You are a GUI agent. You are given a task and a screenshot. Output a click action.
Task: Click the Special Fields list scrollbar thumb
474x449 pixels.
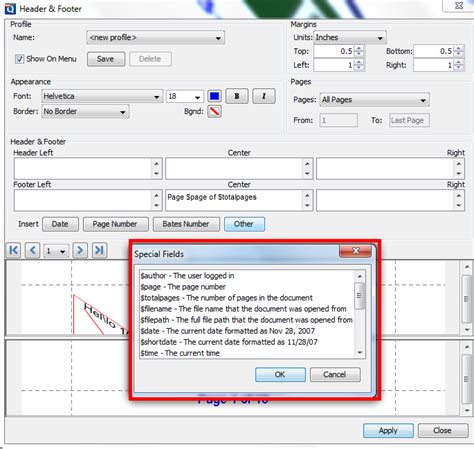tap(360, 296)
